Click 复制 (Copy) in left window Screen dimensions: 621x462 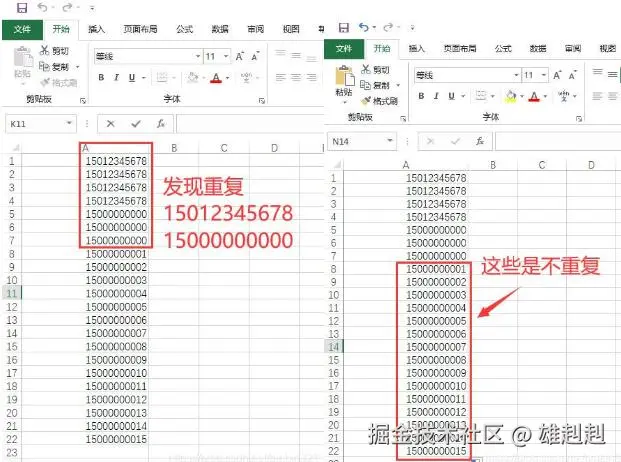click(x=55, y=67)
